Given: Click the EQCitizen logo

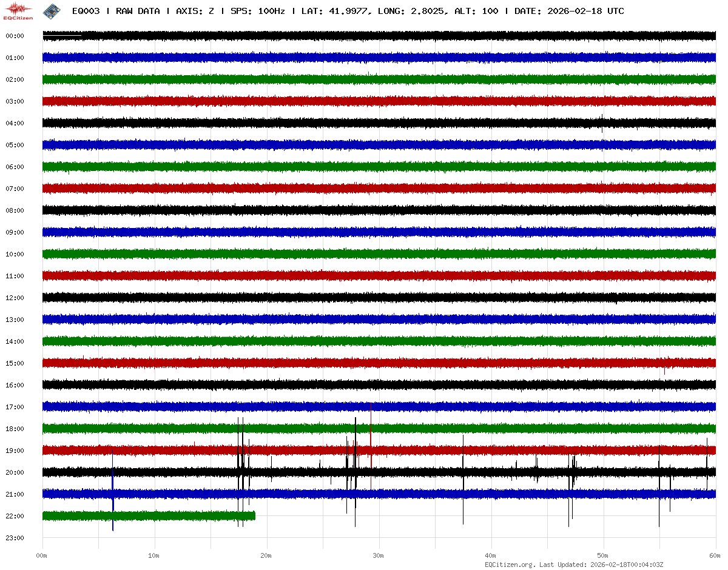Looking at the screenshot, I should click(x=18, y=11).
